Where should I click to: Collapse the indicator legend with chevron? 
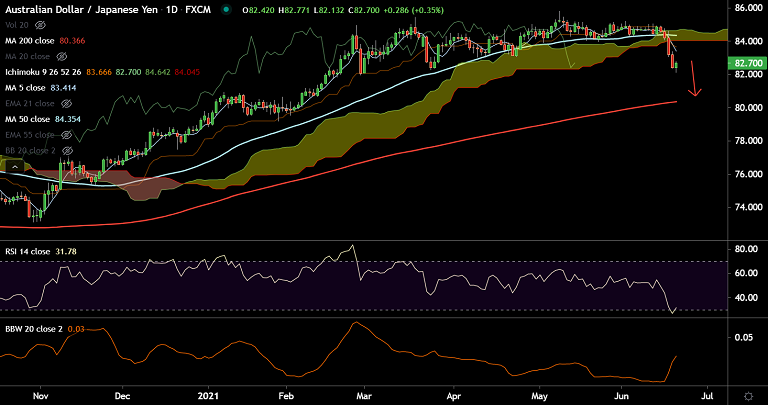click(x=15, y=167)
